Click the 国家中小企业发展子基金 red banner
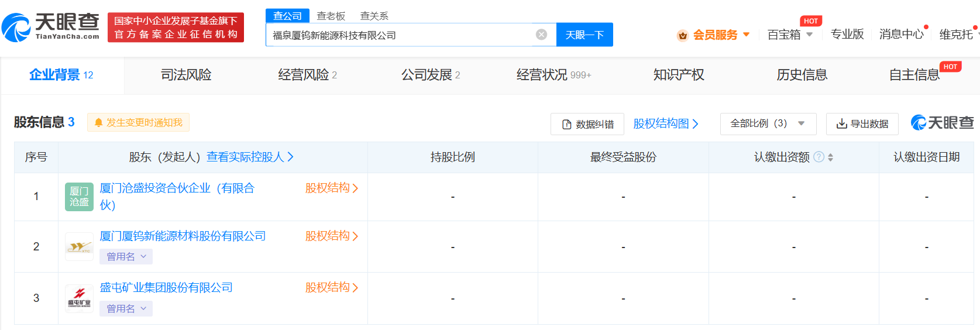 click(x=176, y=27)
